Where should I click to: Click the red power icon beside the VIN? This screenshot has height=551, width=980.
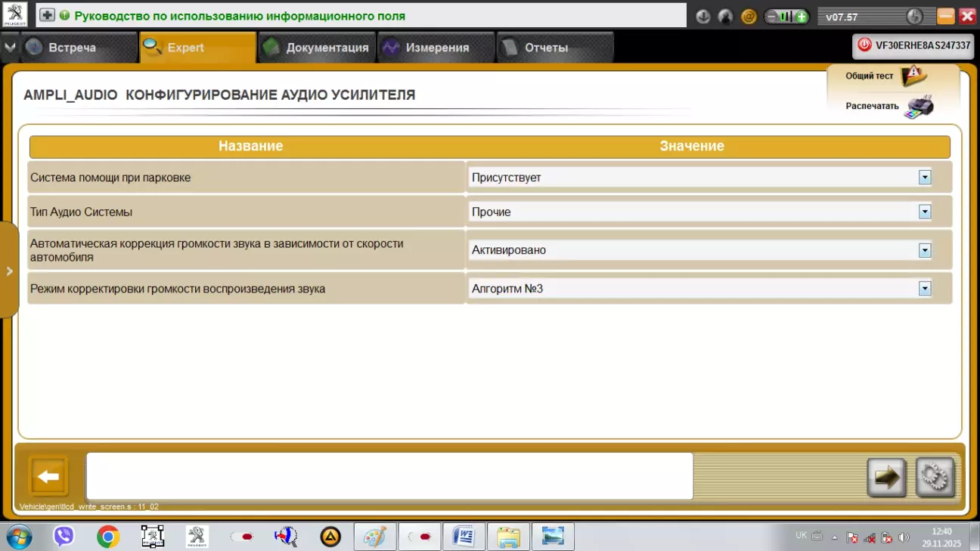(864, 45)
